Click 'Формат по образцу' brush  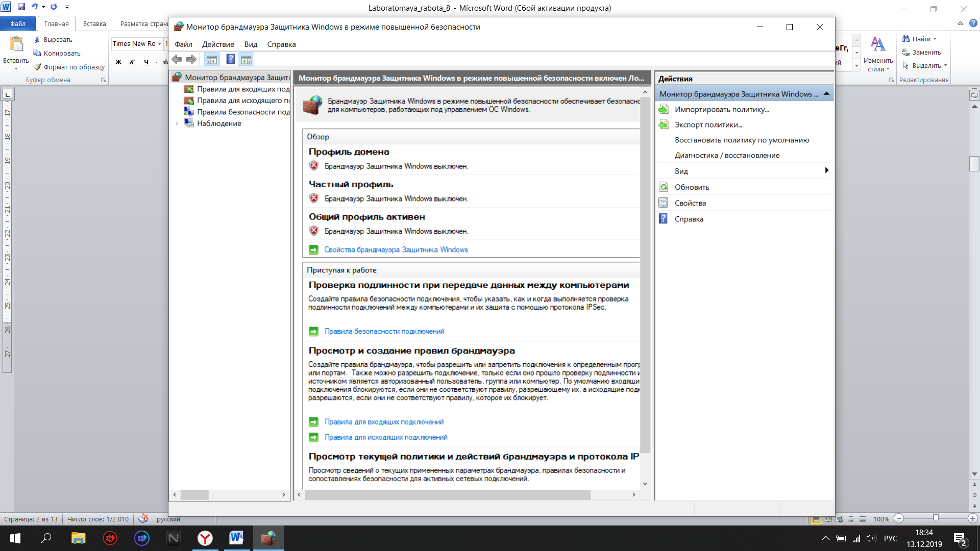pyautogui.click(x=69, y=67)
